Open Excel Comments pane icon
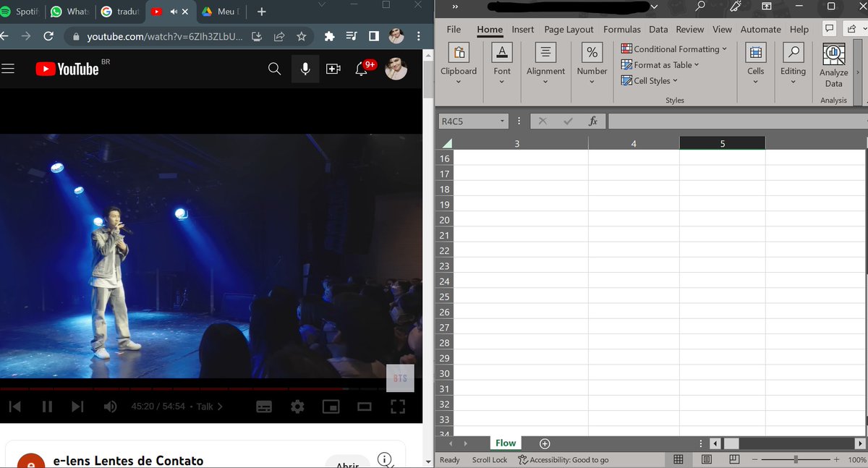 [x=830, y=28]
